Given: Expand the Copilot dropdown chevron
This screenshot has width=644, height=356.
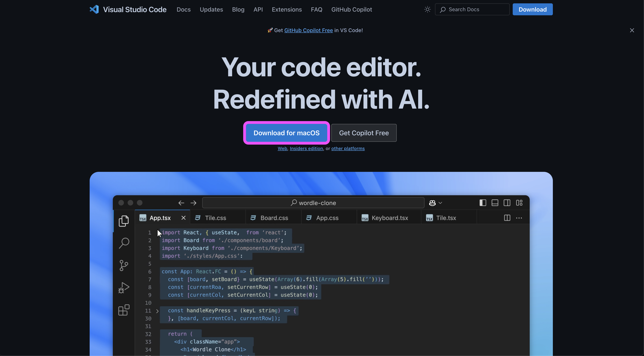Looking at the screenshot, I should click(x=440, y=203).
